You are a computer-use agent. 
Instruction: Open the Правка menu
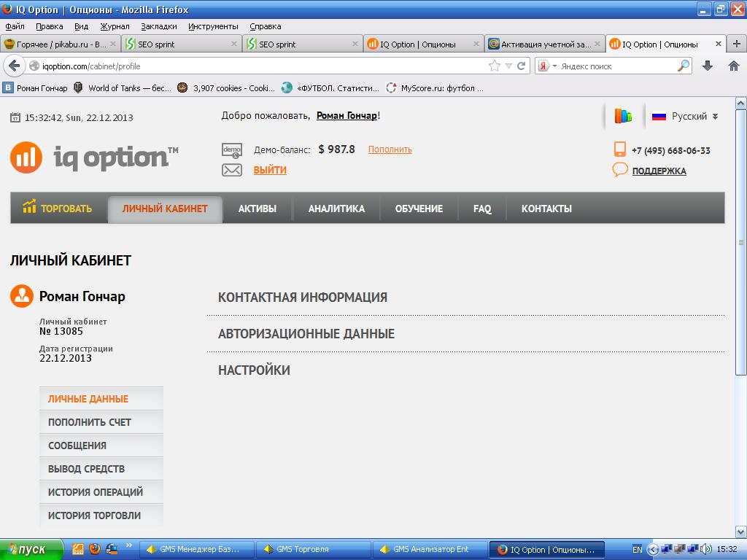49,26
